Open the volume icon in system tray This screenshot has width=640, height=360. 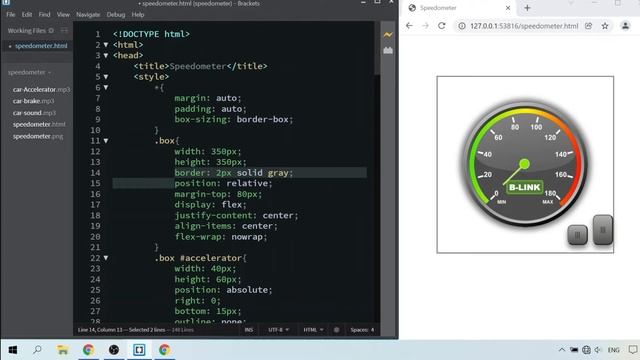coord(598,350)
